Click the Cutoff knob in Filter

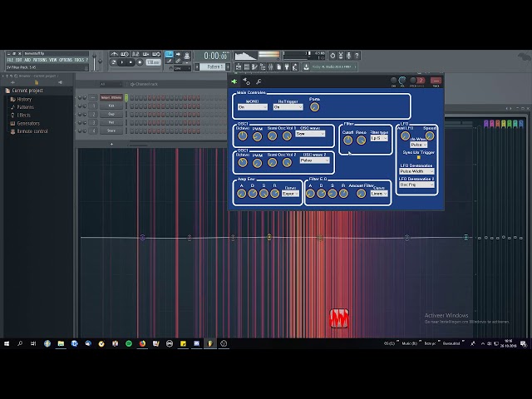(347, 140)
